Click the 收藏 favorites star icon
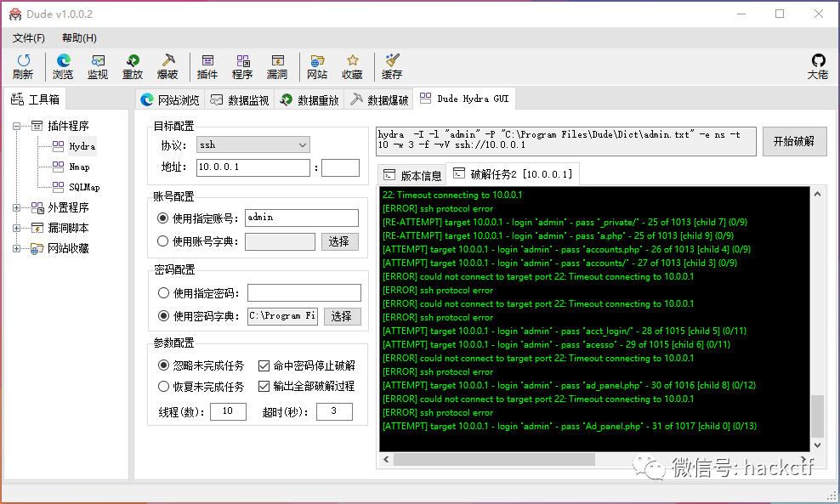 click(352, 67)
